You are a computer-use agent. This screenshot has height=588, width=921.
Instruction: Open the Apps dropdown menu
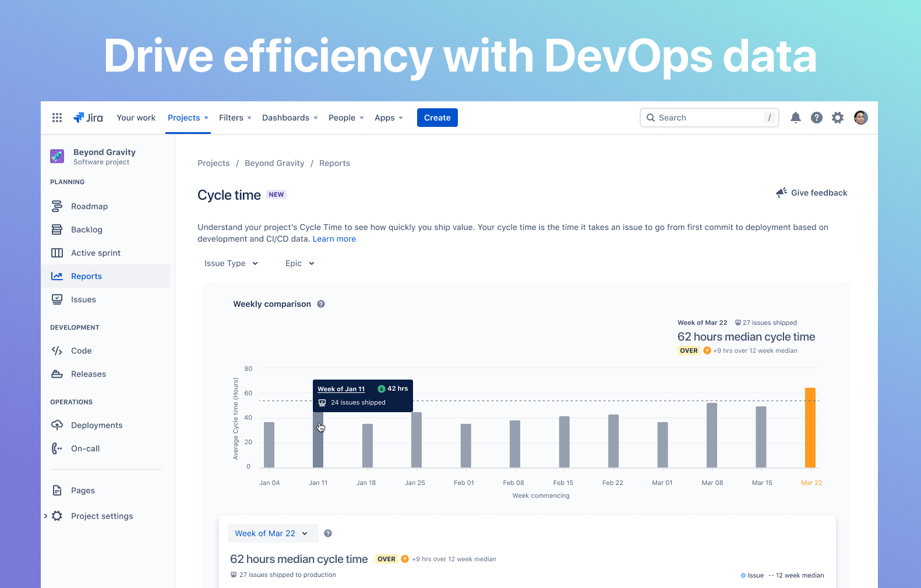(x=389, y=118)
